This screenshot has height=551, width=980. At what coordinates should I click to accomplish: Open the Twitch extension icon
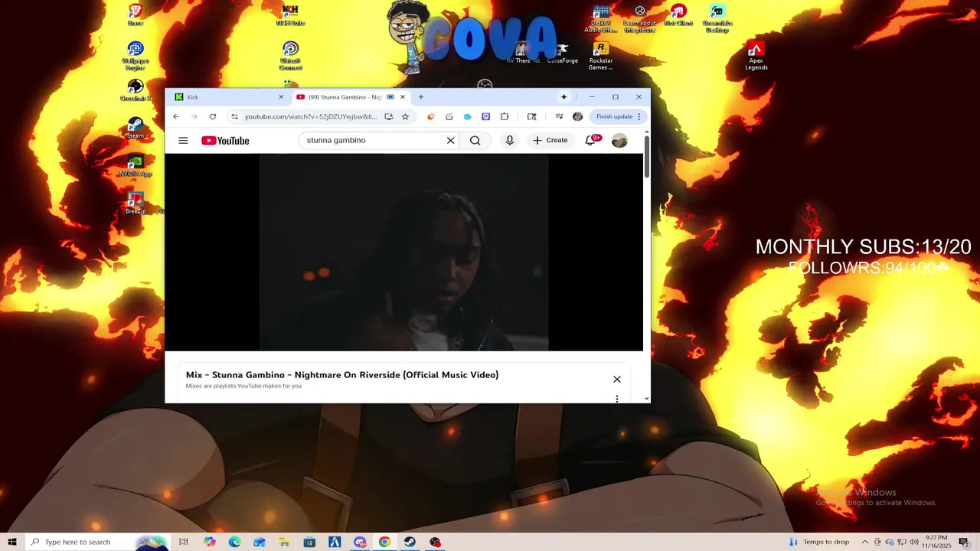pyautogui.click(x=485, y=116)
